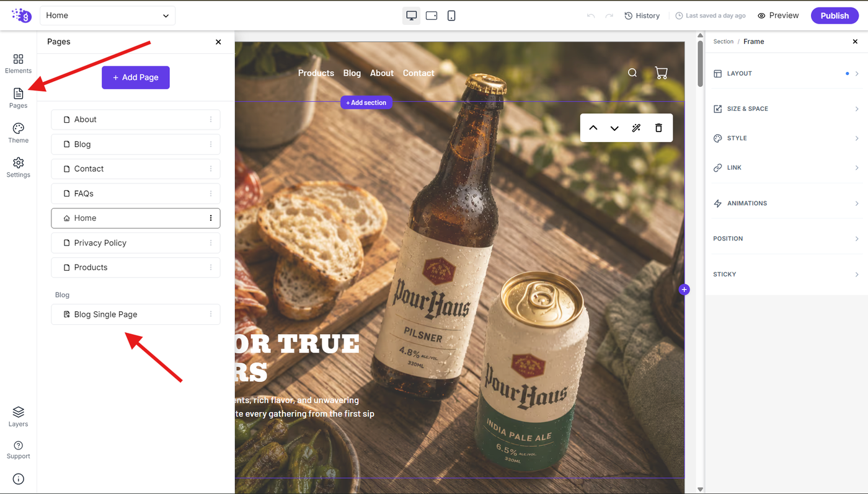Expand the Animations settings section
This screenshot has height=494, width=868.
pyautogui.click(x=786, y=203)
